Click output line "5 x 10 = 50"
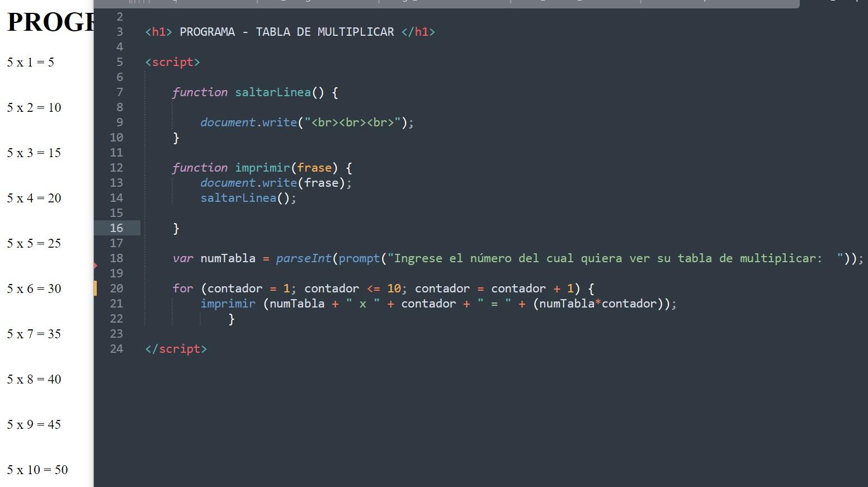The height and width of the screenshot is (487, 868). tap(37, 470)
